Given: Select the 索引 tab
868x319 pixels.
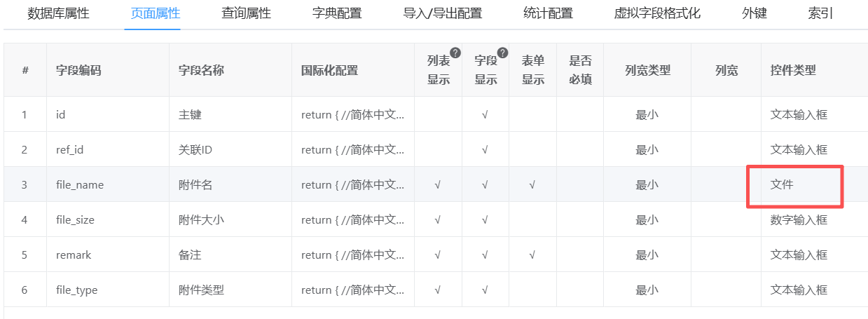Looking at the screenshot, I should (820, 13).
